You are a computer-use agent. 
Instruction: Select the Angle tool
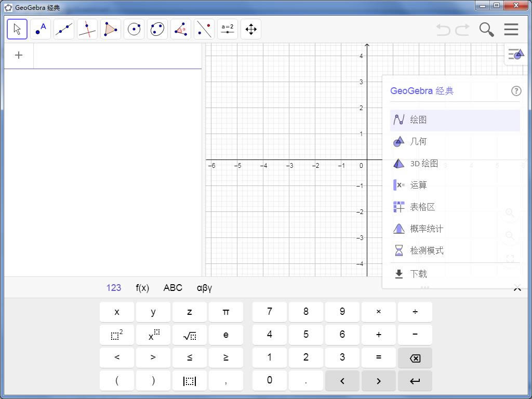point(181,29)
